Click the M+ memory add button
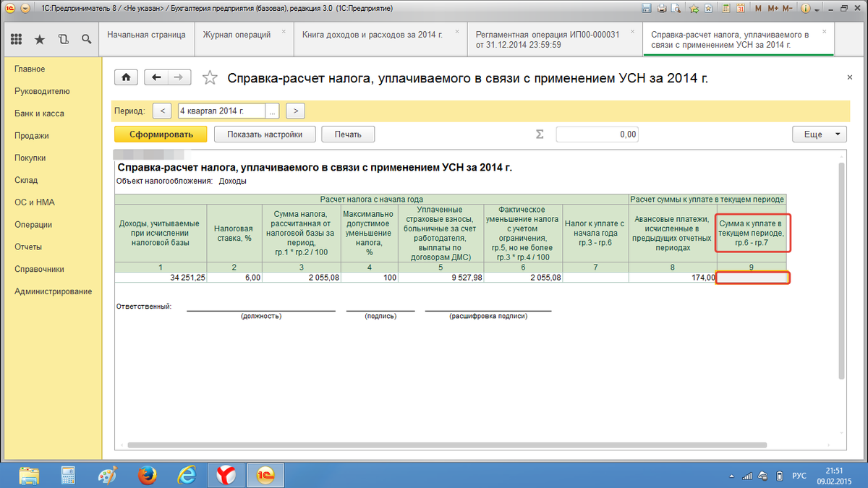The width and height of the screenshot is (868, 488). click(773, 9)
